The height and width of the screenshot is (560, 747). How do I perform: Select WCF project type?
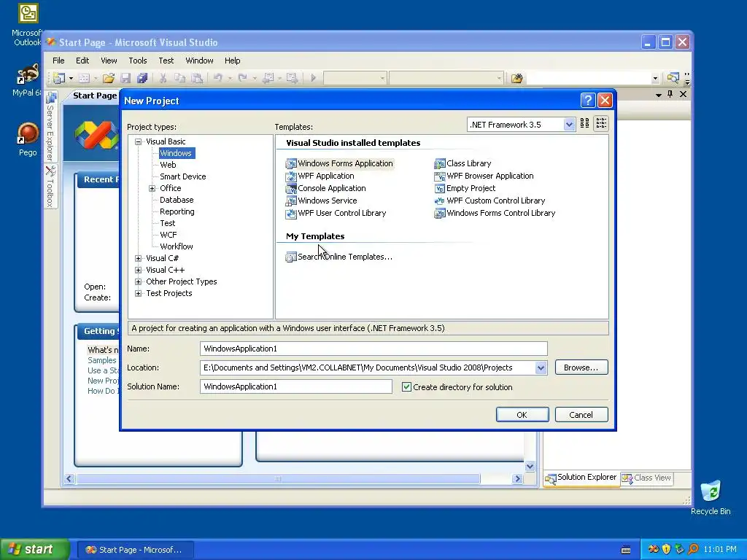(x=169, y=235)
